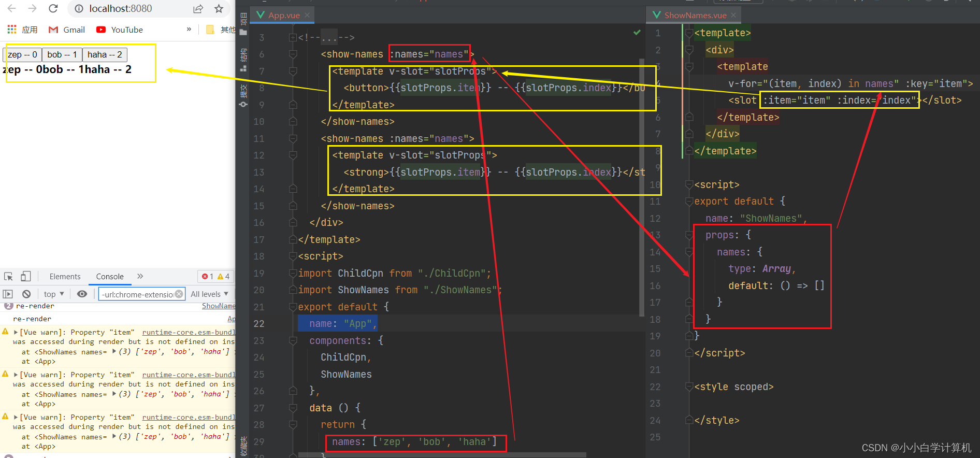Share this page icon in address bar
The image size is (980, 458).
click(198, 9)
